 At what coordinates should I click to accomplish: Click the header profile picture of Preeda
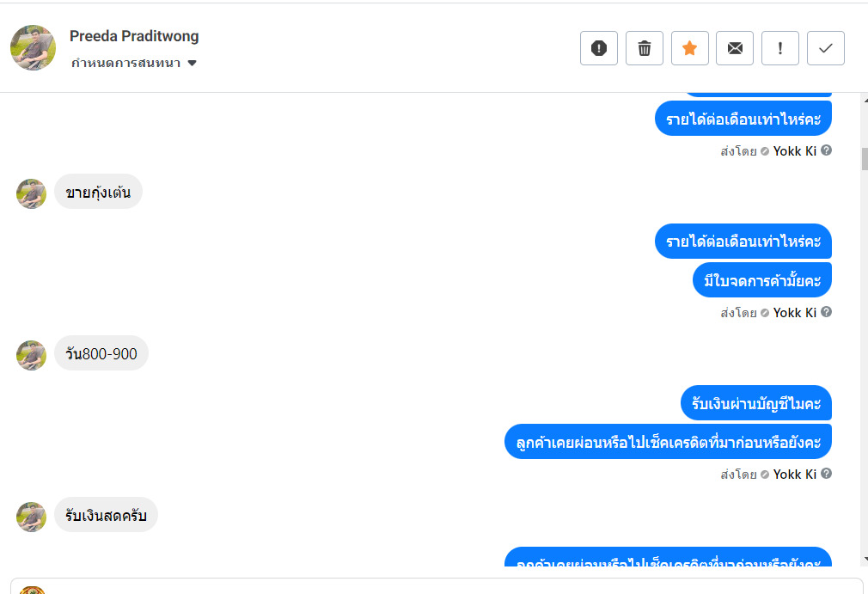[x=33, y=47]
